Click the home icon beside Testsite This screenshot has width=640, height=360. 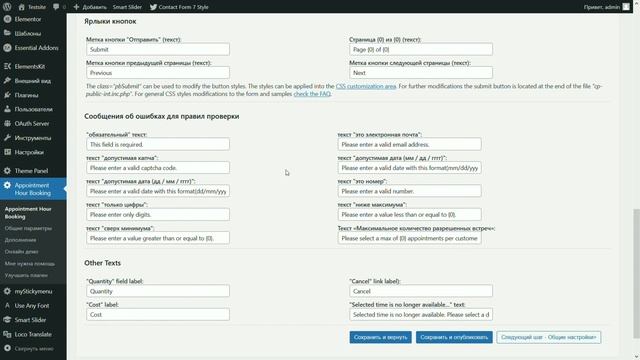[x=22, y=7]
